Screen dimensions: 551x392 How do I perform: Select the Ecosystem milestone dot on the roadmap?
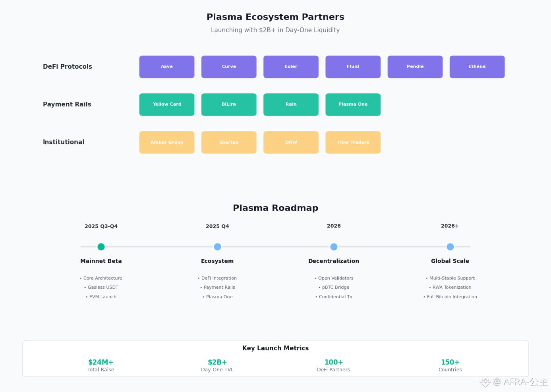[217, 247]
